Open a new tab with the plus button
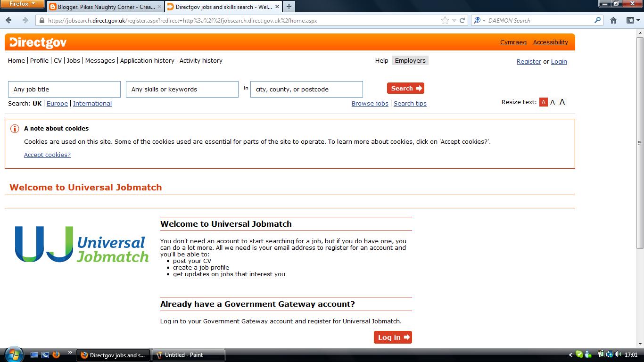 click(x=289, y=7)
